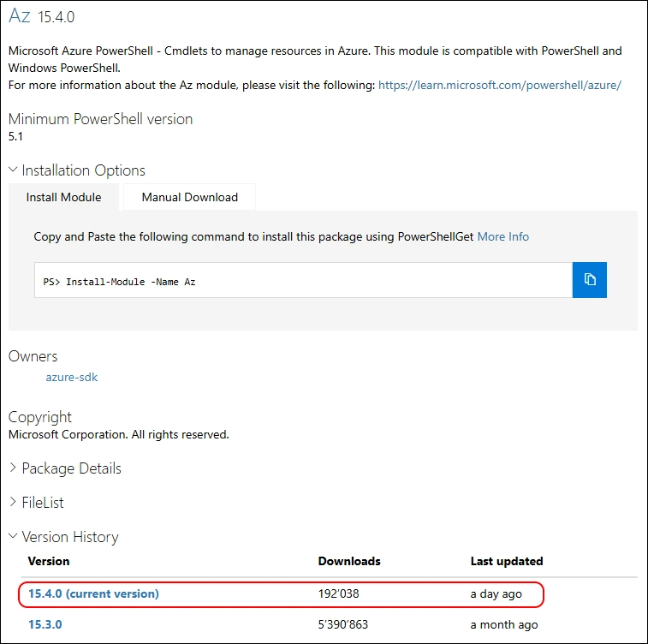Open the Manual Download tab

click(189, 197)
